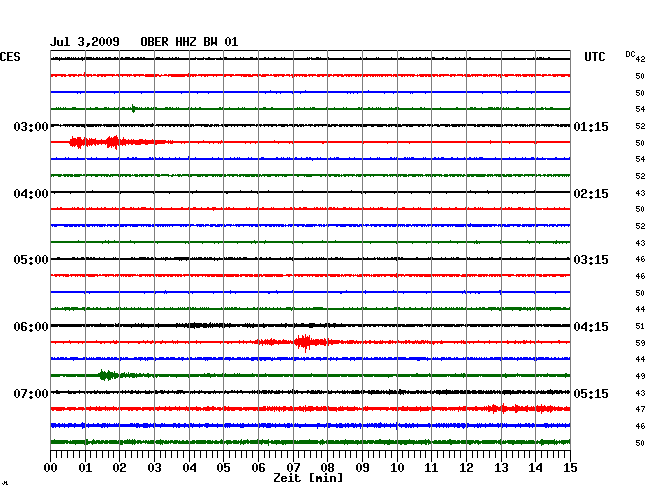Click the small green spike near minute 02

pos(133,109)
